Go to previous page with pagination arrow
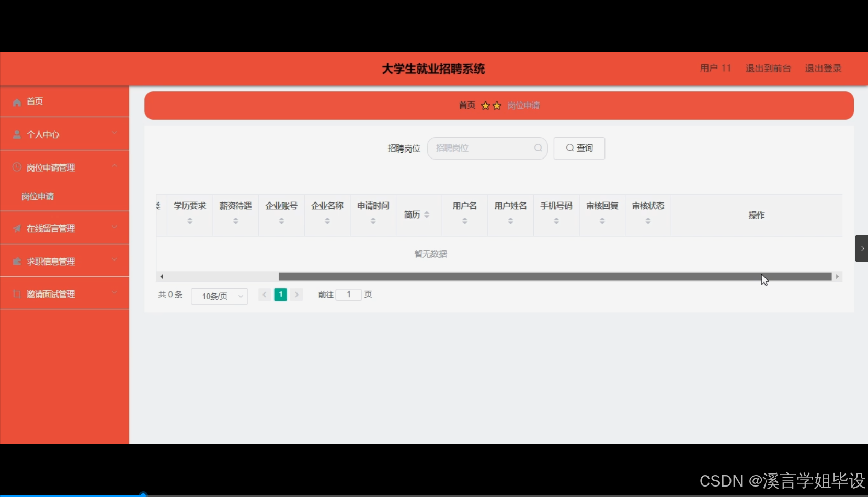Image resolution: width=868 pixels, height=497 pixels. (x=265, y=295)
